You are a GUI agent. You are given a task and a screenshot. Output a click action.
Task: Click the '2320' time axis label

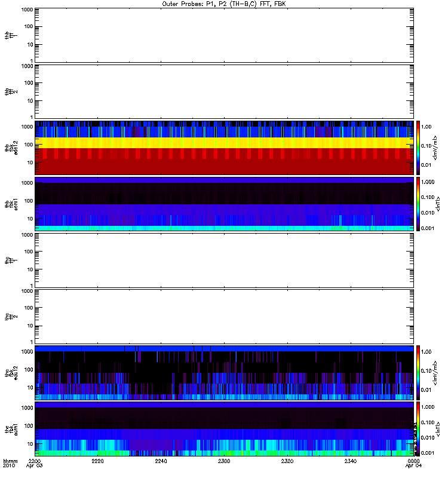pyautogui.click(x=287, y=461)
